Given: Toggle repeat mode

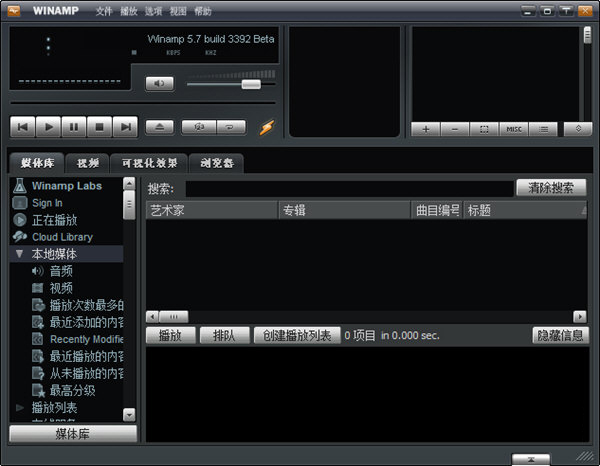Looking at the screenshot, I should coord(230,127).
